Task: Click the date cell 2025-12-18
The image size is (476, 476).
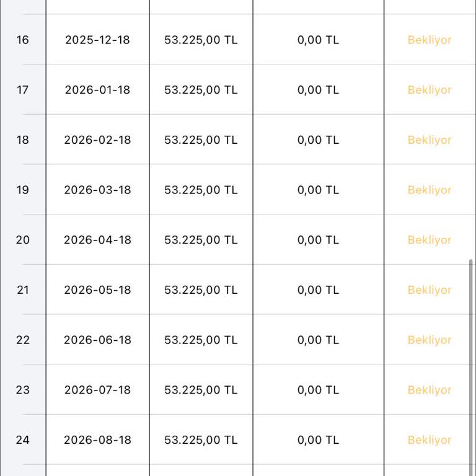Action: [97, 40]
